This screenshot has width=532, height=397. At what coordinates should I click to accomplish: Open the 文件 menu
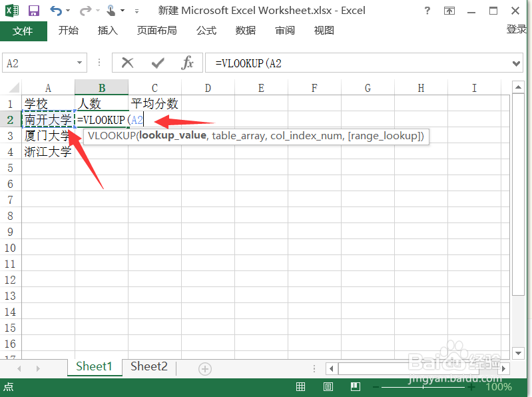point(23,31)
